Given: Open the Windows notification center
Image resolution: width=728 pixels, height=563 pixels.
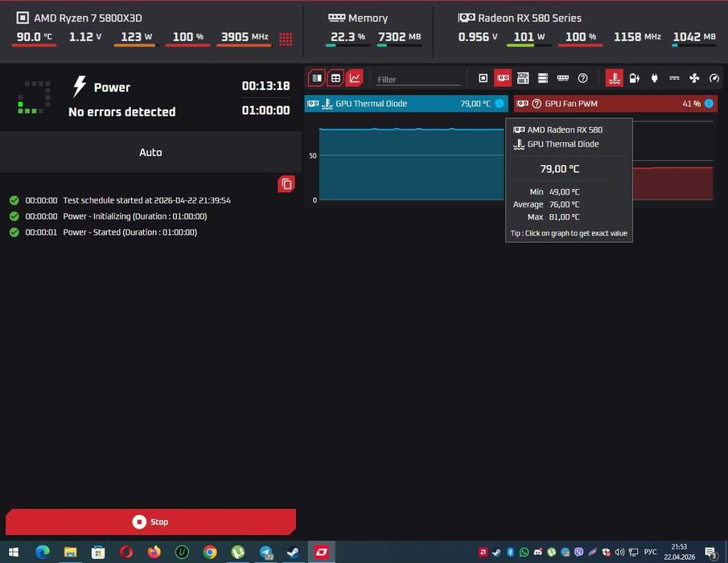Looking at the screenshot, I should (711, 552).
